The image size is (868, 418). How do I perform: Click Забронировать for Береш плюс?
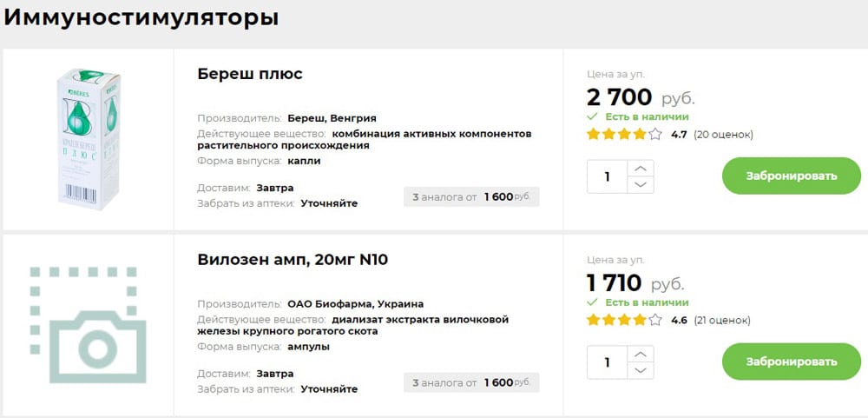(x=791, y=176)
